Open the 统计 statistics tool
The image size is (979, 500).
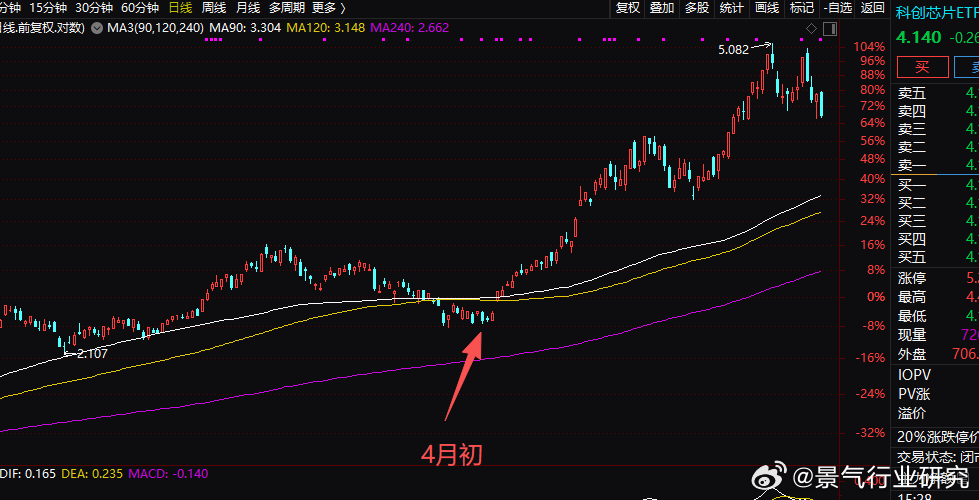[x=732, y=8]
